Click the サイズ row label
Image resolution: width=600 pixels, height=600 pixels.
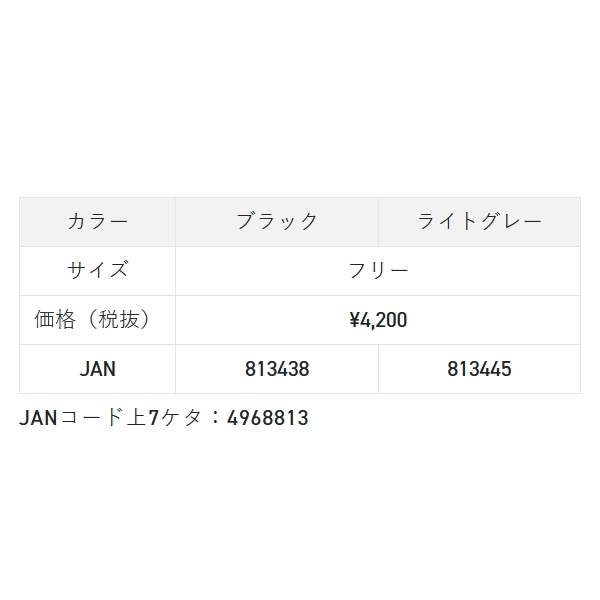(x=97, y=271)
